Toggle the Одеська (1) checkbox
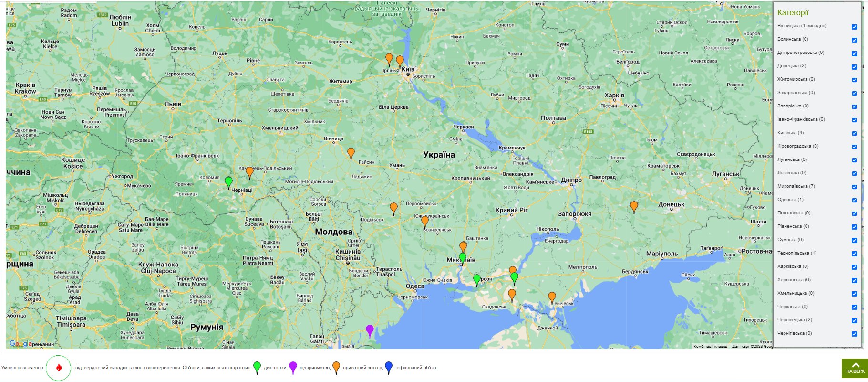The image size is (868, 382). [x=854, y=201]
